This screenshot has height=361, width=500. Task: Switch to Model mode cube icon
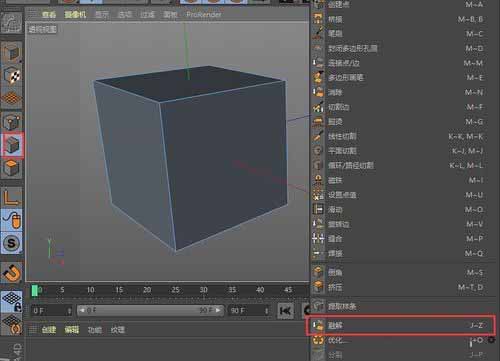[x=12, y=53]
